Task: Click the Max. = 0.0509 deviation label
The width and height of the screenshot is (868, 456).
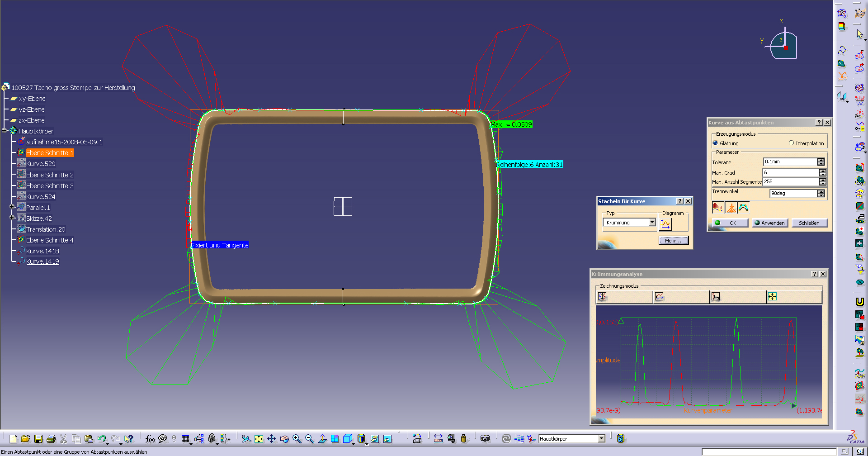Action: pos(512,124)
